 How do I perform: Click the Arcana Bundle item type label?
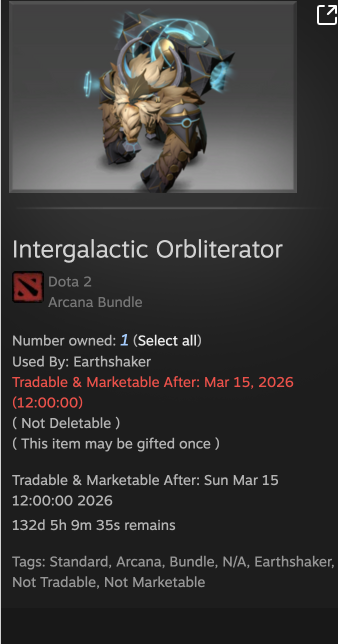(95, 302)
